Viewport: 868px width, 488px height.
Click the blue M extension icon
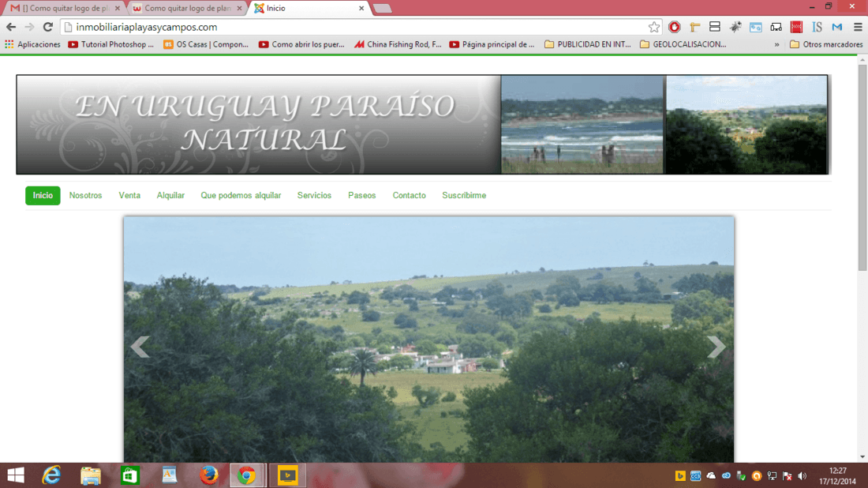837,27
